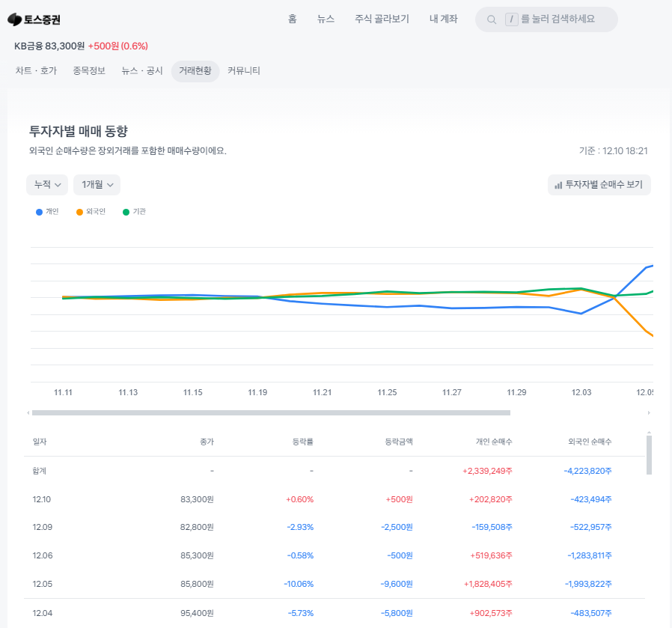Switch to 커뮤니티 tab
This screenshot has height=628, width=672.
pos(244,70)
